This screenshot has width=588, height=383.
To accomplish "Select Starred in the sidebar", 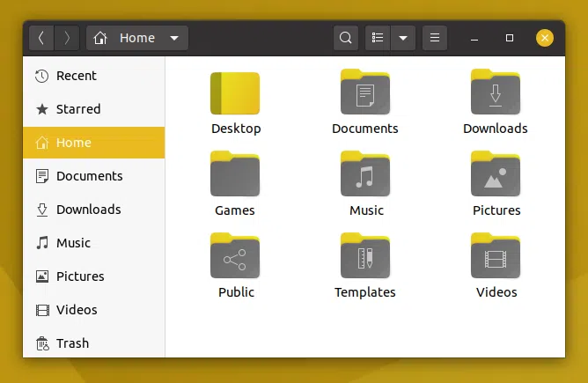I will point(77,109).
